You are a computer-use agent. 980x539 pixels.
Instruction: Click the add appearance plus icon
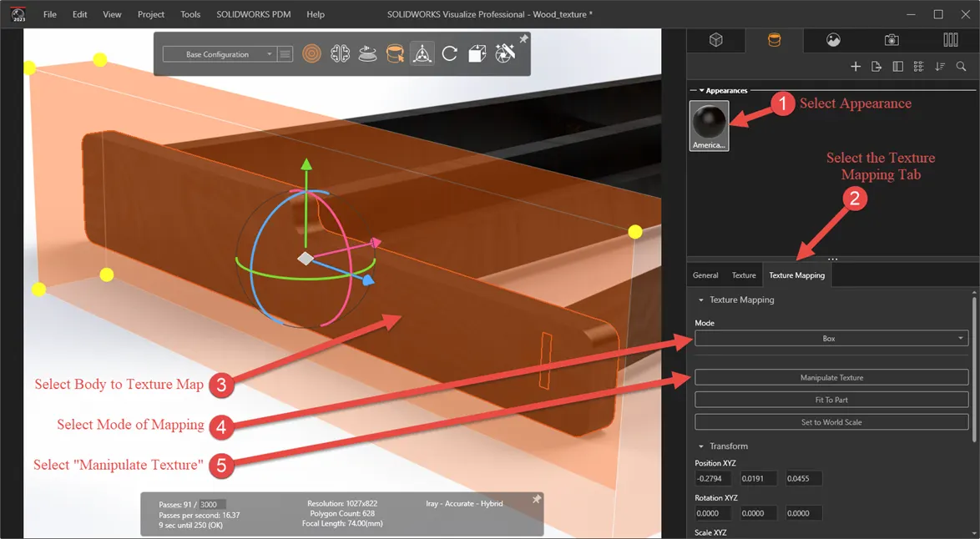(856, 66)
